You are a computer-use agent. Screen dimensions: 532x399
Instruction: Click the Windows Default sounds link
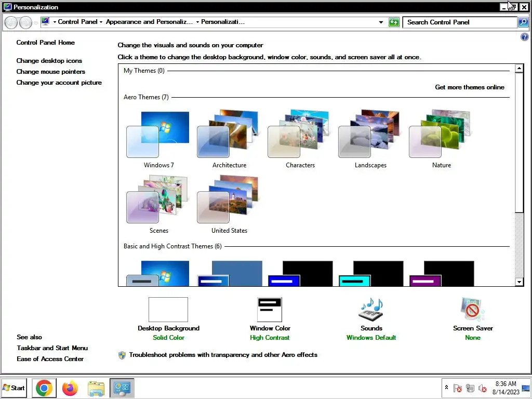pos(371,338)
